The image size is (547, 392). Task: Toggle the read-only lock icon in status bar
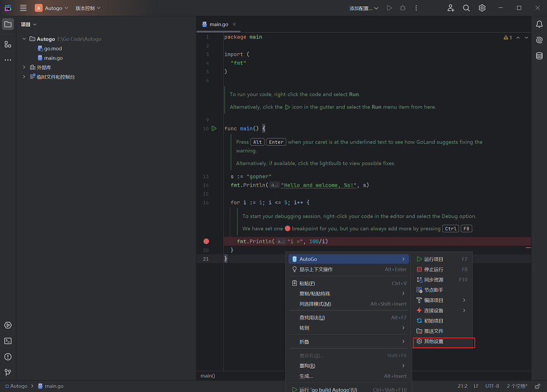537,386
